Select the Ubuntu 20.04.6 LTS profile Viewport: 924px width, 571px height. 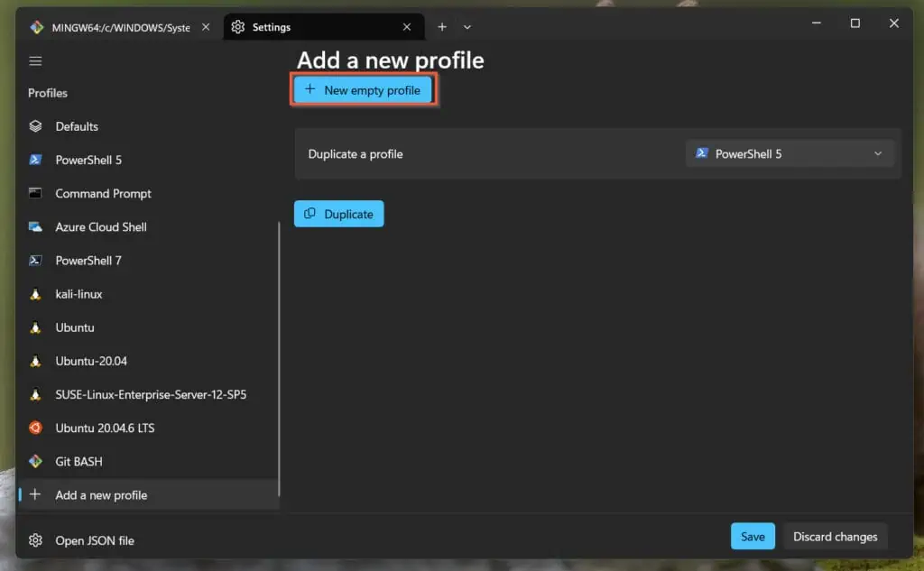[x=149, y=428]
